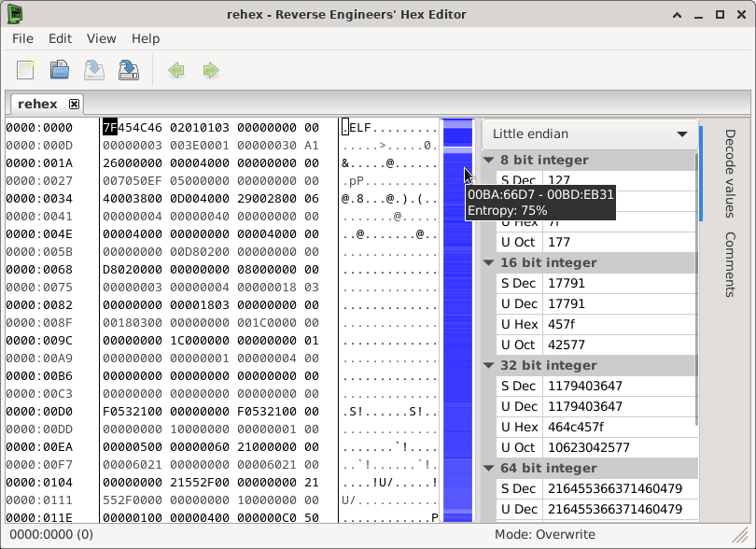Collapse the 8 bit integer section
Viewport: 756px width, 549px height.
tap(489, 160)
